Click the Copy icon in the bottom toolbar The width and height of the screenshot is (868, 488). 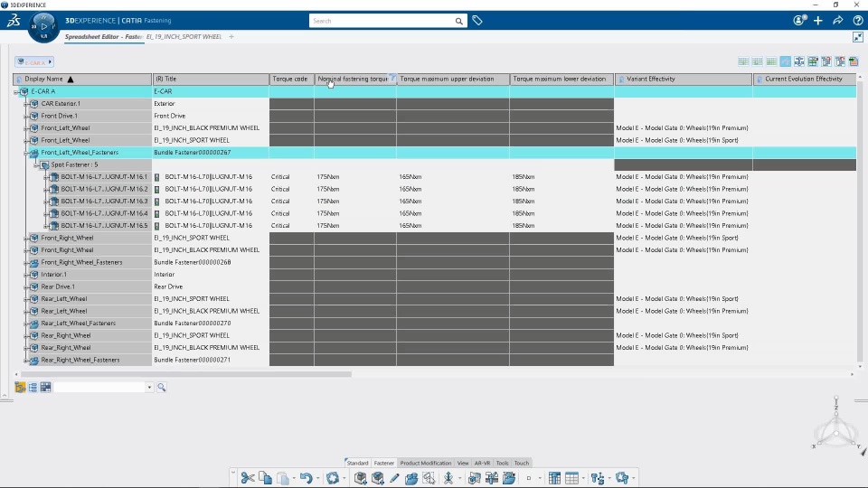(265, 478)
